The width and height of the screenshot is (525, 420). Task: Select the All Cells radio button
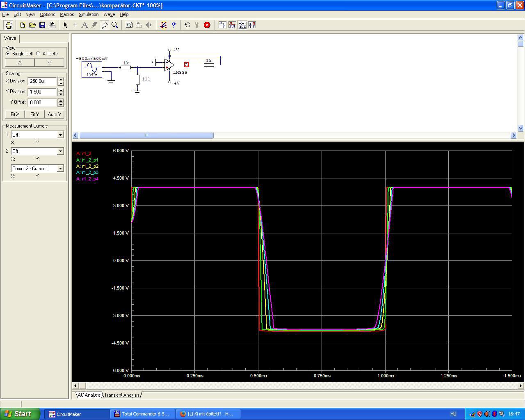(x=38, y=54)
